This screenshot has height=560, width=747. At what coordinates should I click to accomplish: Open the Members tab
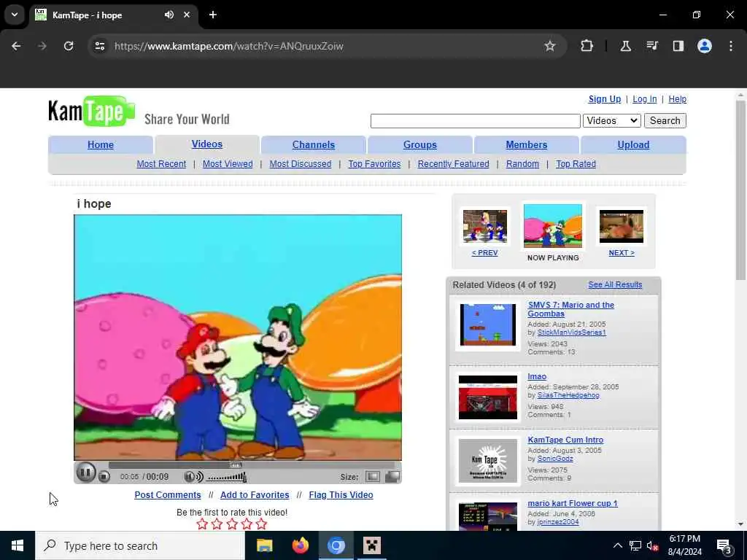pos(527,145)
